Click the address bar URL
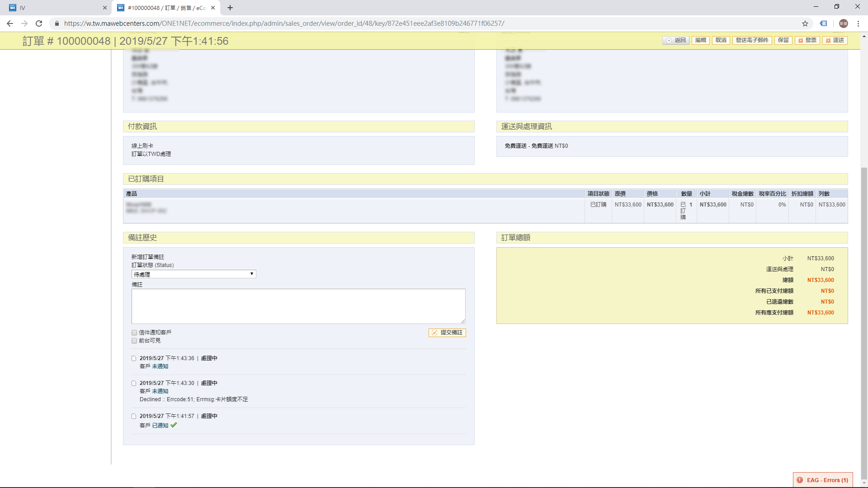868x488 pixels. [x=284, y=23]
